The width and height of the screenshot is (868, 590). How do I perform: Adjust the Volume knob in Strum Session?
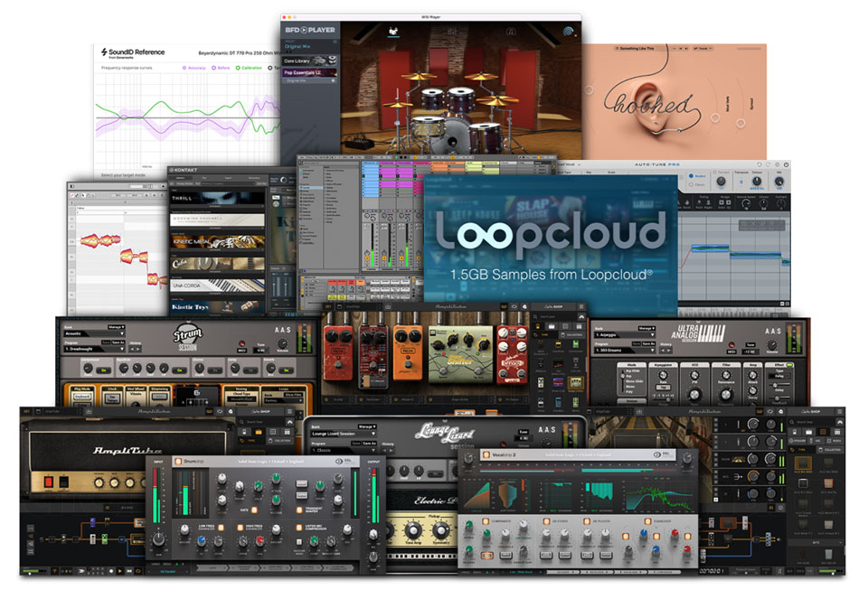point(282,345)
